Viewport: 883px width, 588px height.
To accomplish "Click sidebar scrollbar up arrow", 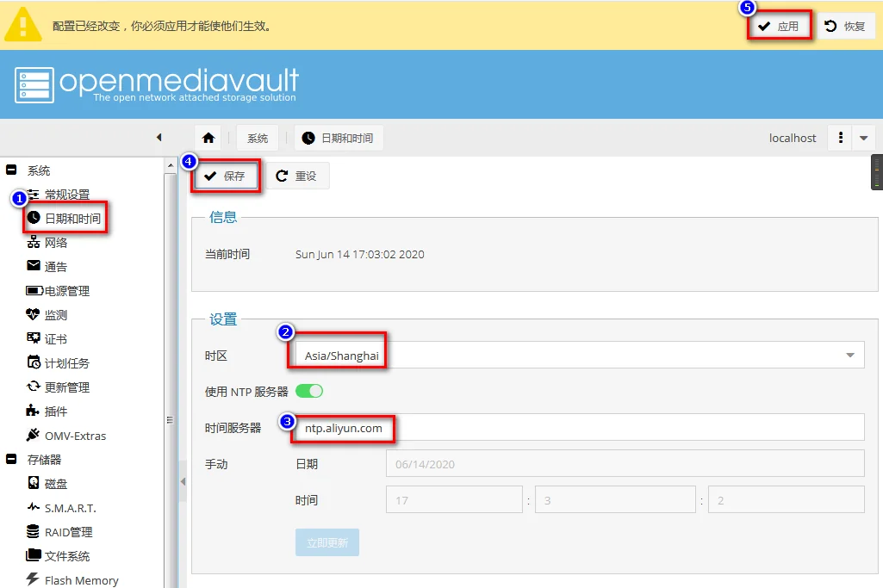I will (170, 165).
